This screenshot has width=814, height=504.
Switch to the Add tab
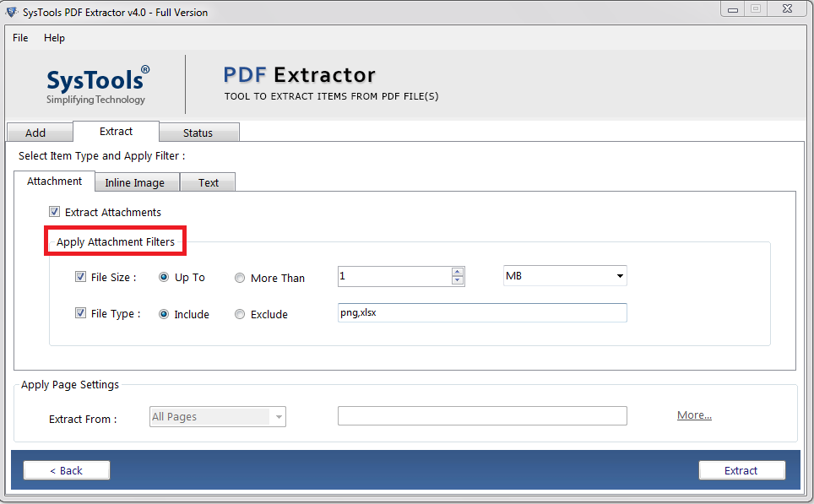(x=40, y=133)
